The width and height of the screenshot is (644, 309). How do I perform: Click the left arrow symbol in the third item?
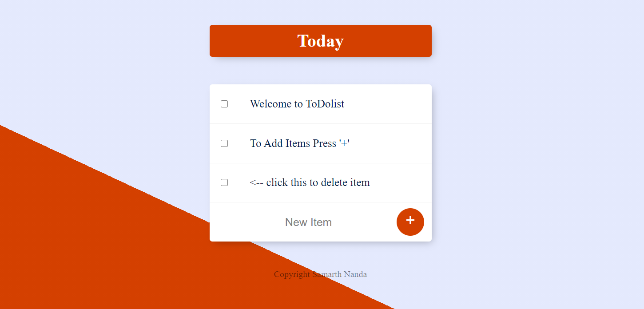[256, 182]
